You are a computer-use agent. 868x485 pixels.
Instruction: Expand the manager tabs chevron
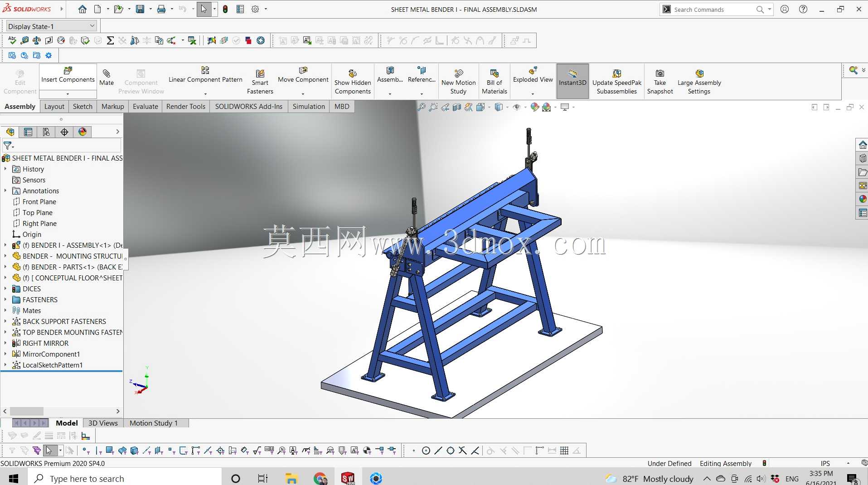117,132
